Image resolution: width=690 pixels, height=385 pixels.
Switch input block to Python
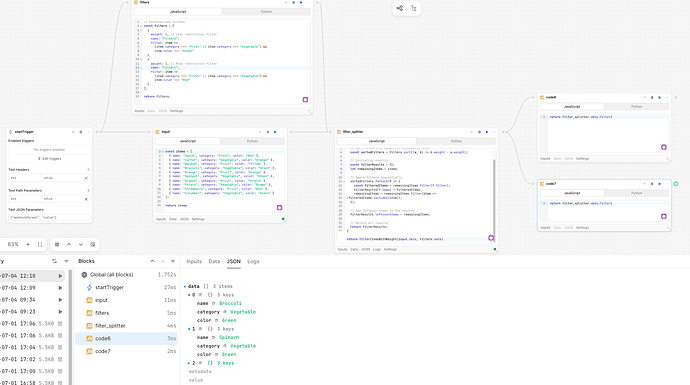pos(252,141)
